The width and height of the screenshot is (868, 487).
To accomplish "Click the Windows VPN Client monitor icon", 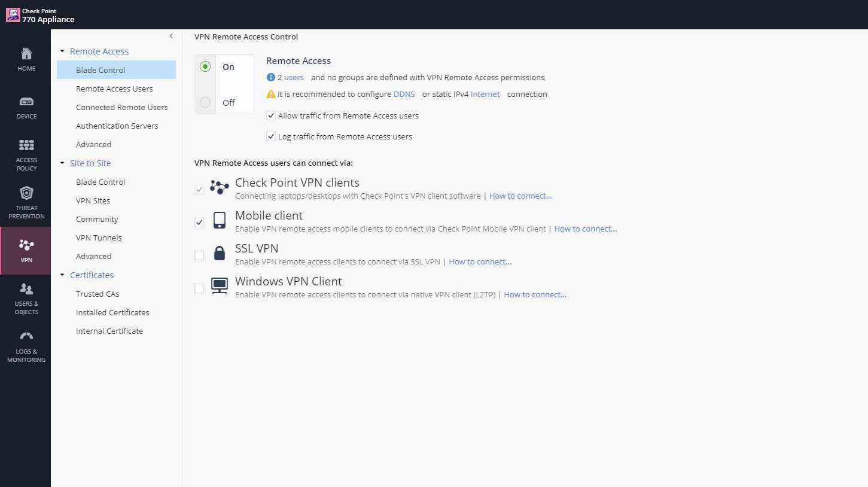I will point(220,286).
